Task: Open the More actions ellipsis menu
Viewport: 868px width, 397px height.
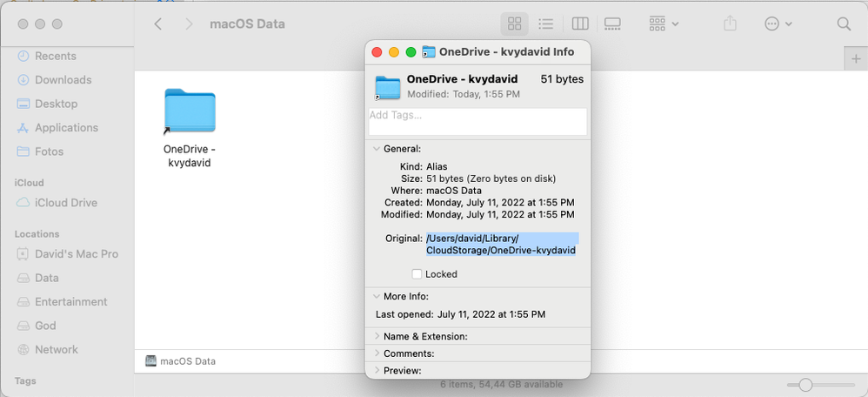Action: [778, 24]
